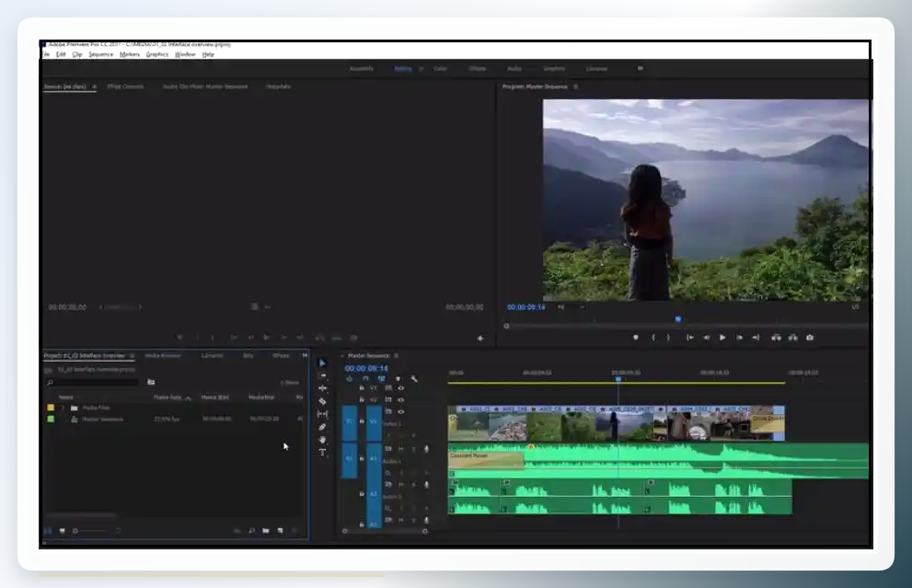
Task: Select the Track Select Forward tool
Action: (322, 375)
